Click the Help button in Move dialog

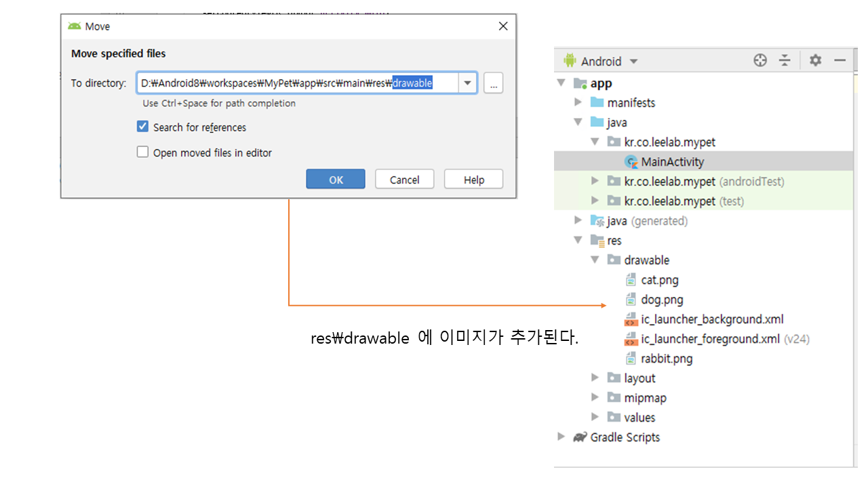[473, 180]
